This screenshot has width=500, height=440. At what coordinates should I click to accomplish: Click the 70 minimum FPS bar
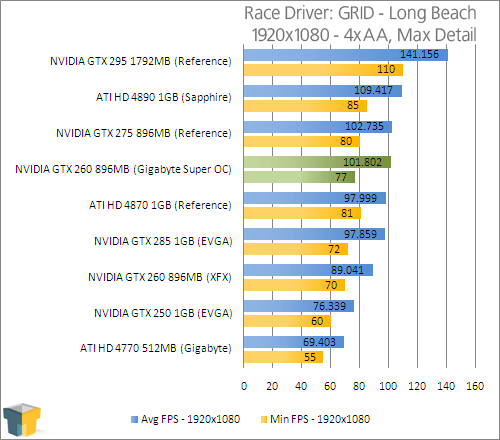[x=294, y=285]
